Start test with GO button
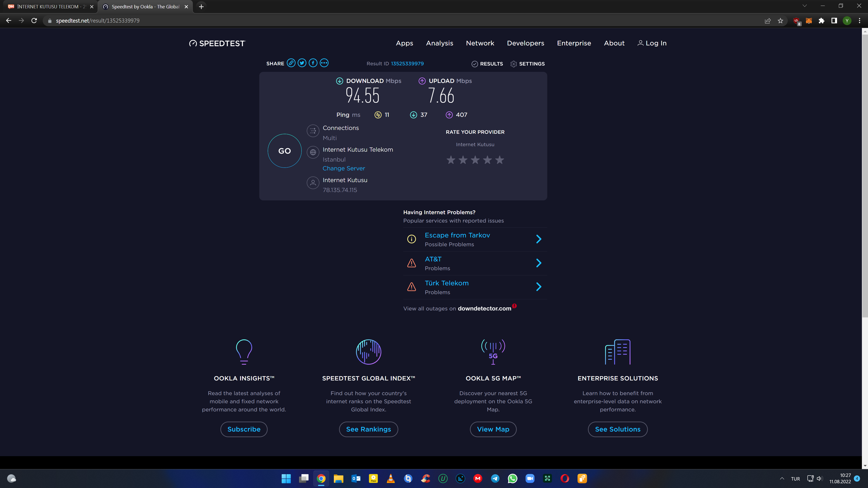868x488 pixels. (284, 151)
